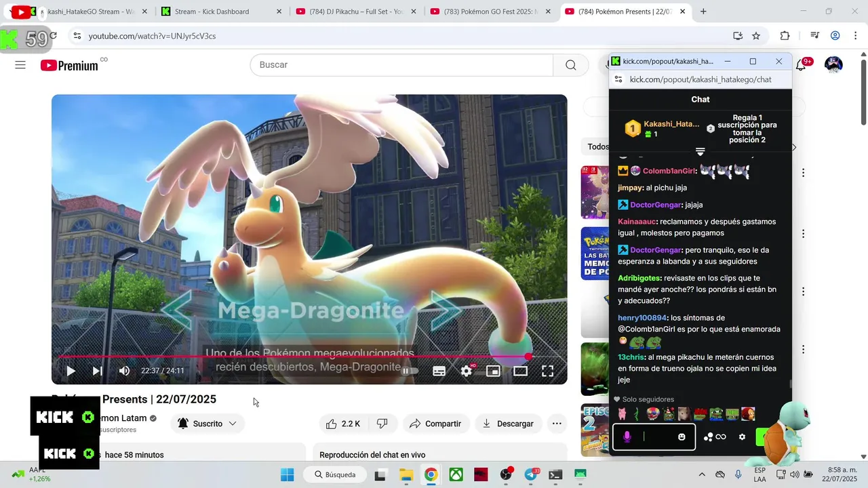Dislike the video
This screenshot has width=868, height=488.
click(x=382, y=424)
